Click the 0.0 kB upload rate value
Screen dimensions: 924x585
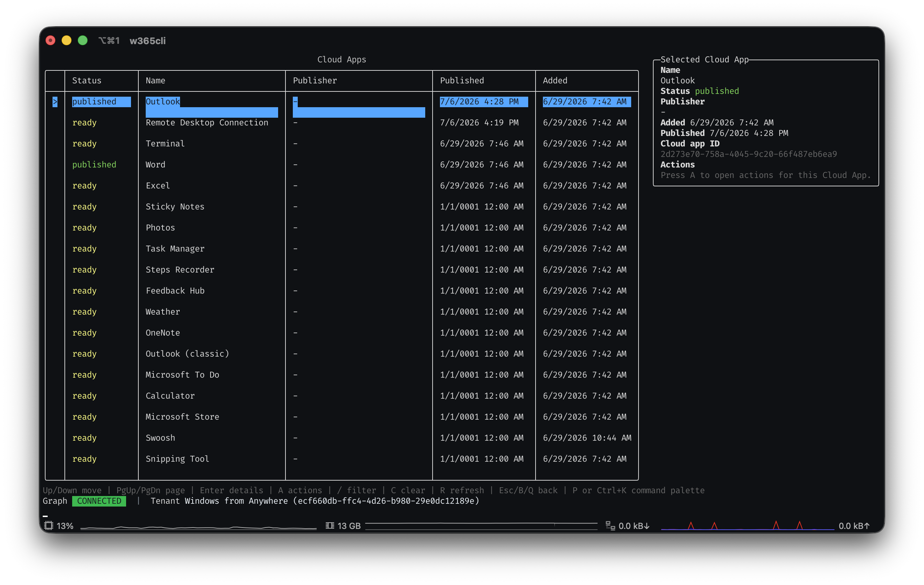(x=854, y=526)
